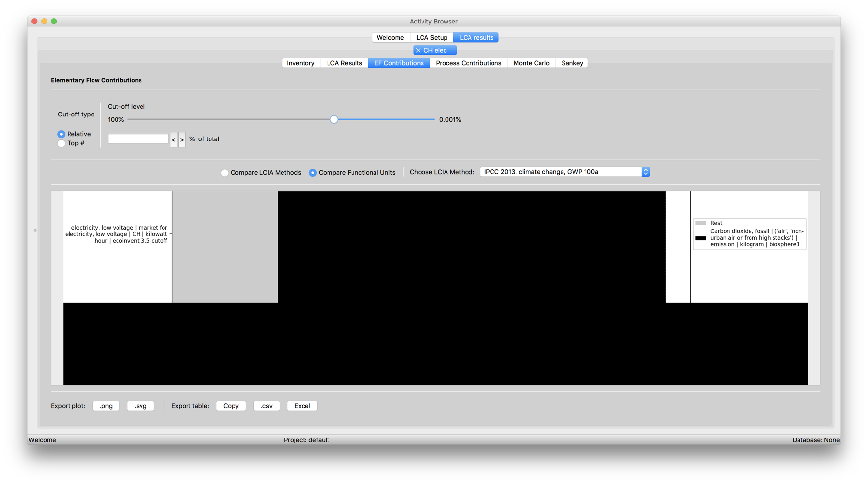This screenshot has height=484, width=868.
Task: Export the plot as .svg
Action: coord(141,406)
